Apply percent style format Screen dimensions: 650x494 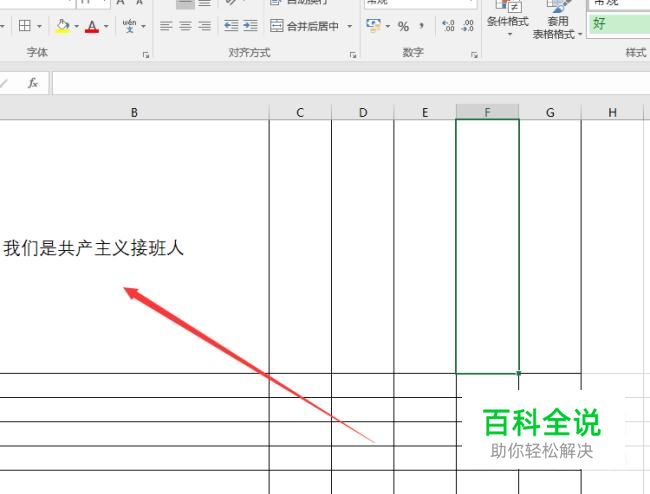[x=403, y=27]
